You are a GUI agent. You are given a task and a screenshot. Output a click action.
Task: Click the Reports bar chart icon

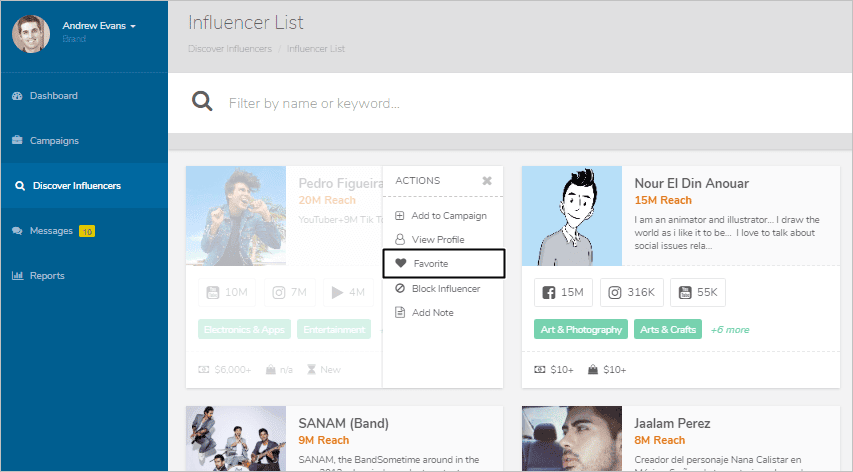coord(17,276)
